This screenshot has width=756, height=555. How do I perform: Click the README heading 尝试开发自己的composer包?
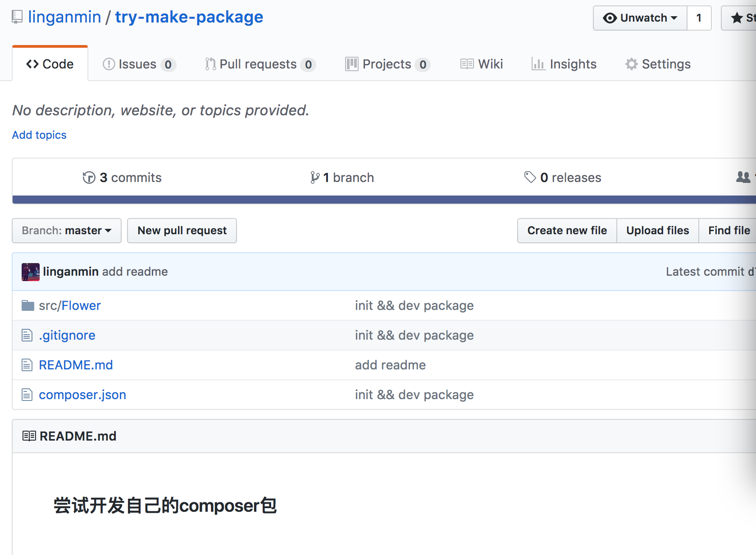pos(165,505)
